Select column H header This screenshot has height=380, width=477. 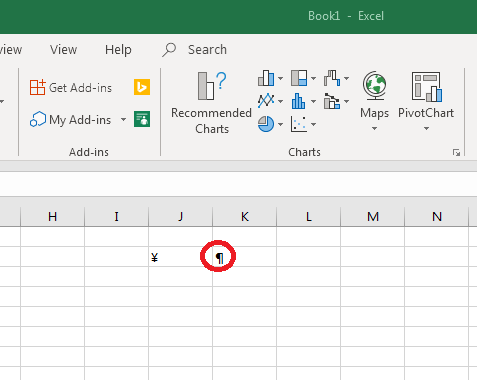click(52, 217)
